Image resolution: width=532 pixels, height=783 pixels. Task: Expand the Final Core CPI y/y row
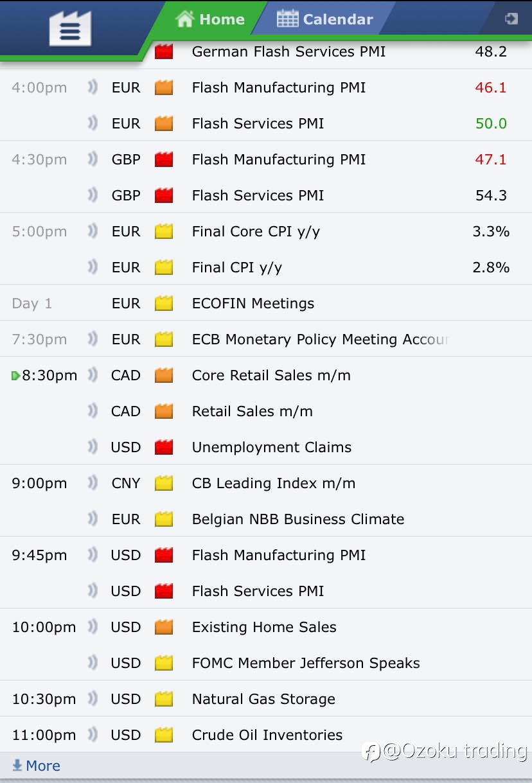[x=266, y=231]
